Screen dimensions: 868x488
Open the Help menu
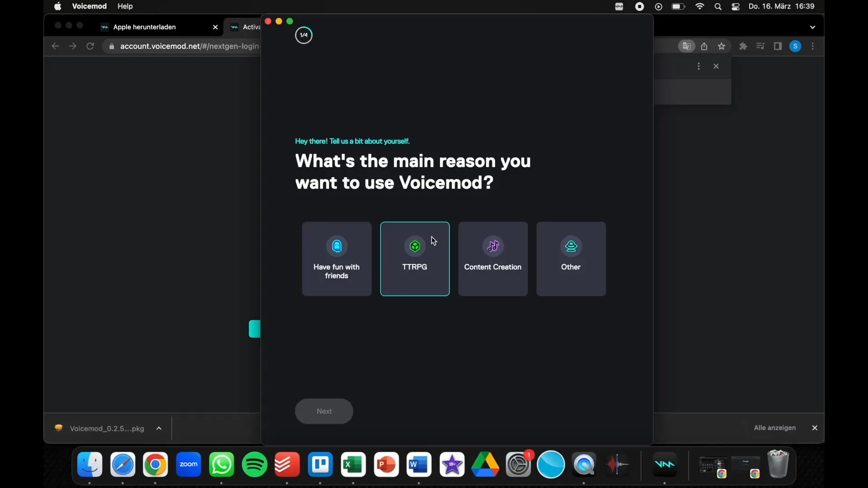pyautogui.click(x=125, y=6)
